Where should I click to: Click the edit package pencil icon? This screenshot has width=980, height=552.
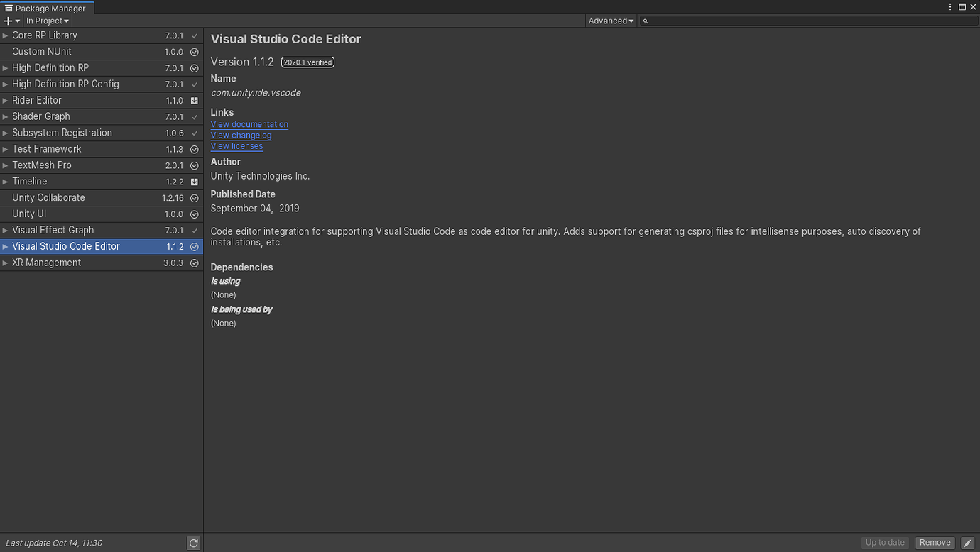coord(967,543)
